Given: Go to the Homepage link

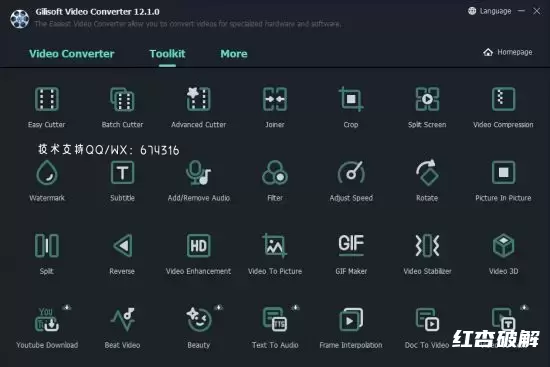Looking at the screenshot, I should click(508, 52).
